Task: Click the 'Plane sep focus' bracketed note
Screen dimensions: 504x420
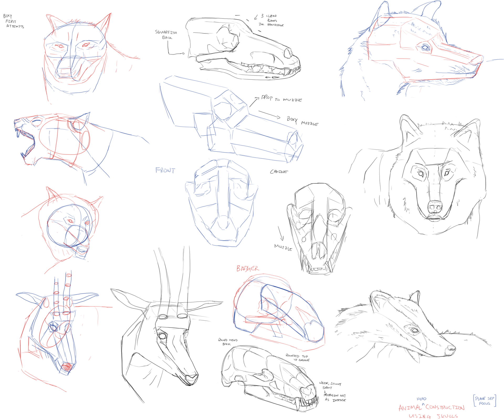Action: click(x=485, y=401)
